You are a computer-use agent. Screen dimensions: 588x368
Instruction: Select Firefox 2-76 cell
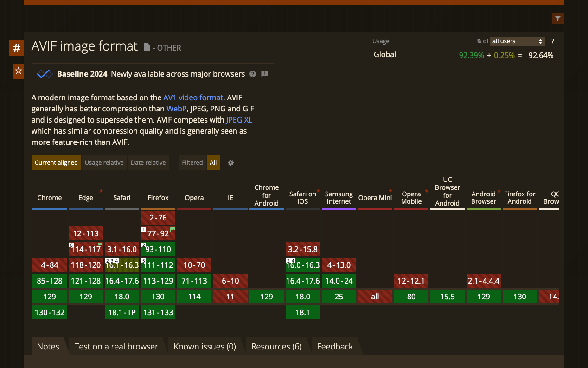[158, 218]
